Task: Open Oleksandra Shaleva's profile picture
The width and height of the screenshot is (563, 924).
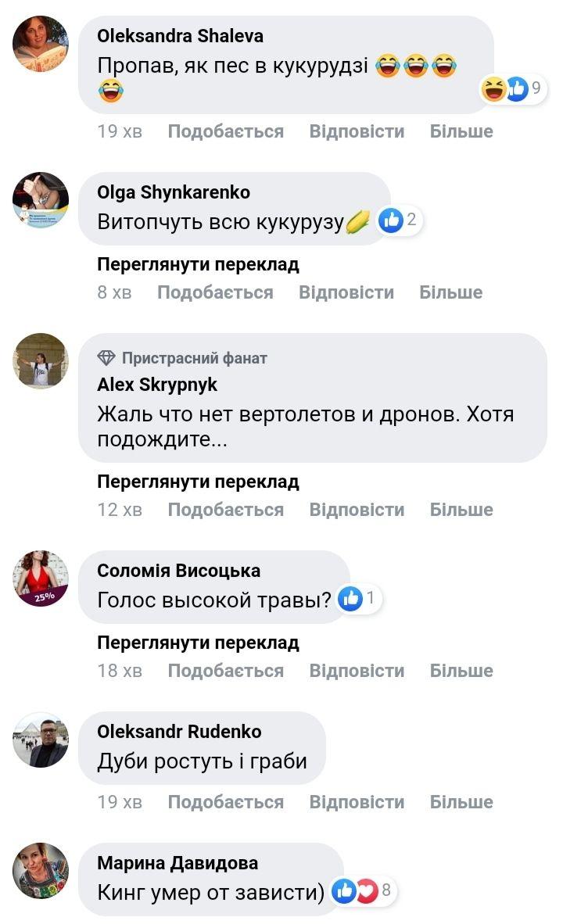Action: pos(41,44)
